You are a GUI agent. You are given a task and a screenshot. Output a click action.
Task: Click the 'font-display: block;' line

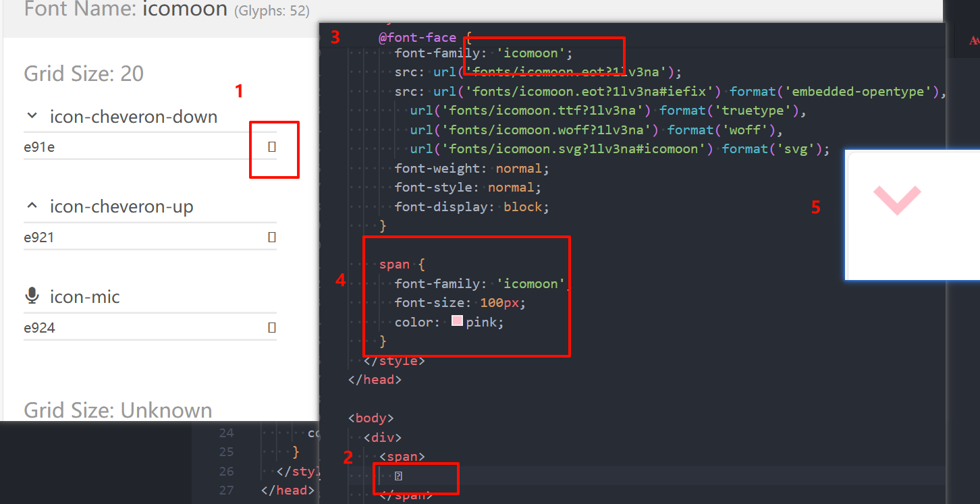472,206
